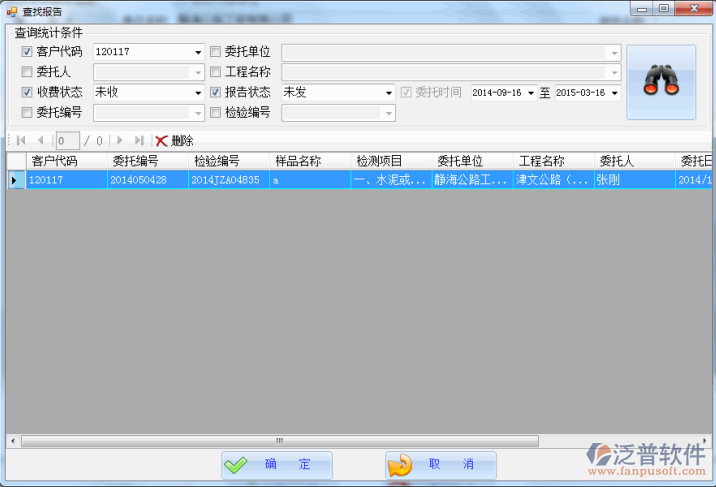Uncheck the 报告状态 checkbox

(216, 92)
